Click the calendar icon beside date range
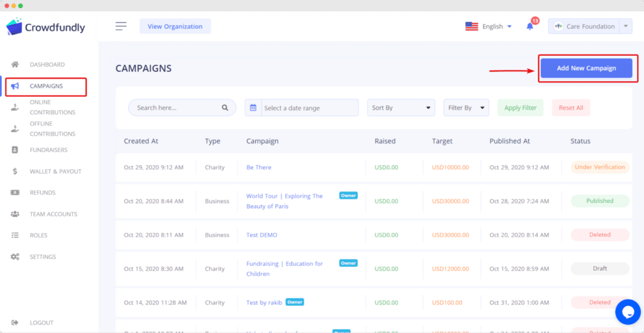The image size is (644, 333). (x=253, y=108)
